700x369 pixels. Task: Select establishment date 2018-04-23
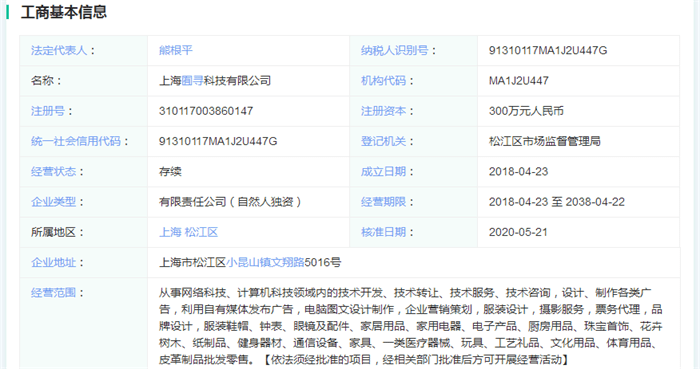coord(518,172)
